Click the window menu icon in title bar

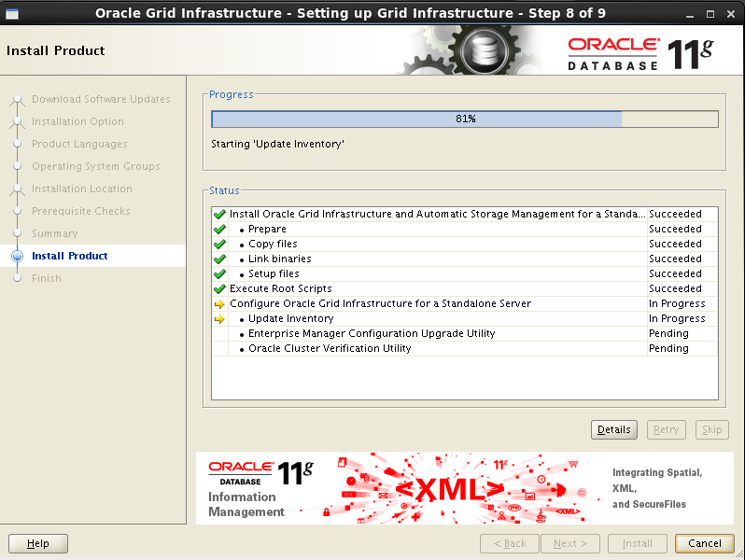pyautogui.click(x=12, y=14)
